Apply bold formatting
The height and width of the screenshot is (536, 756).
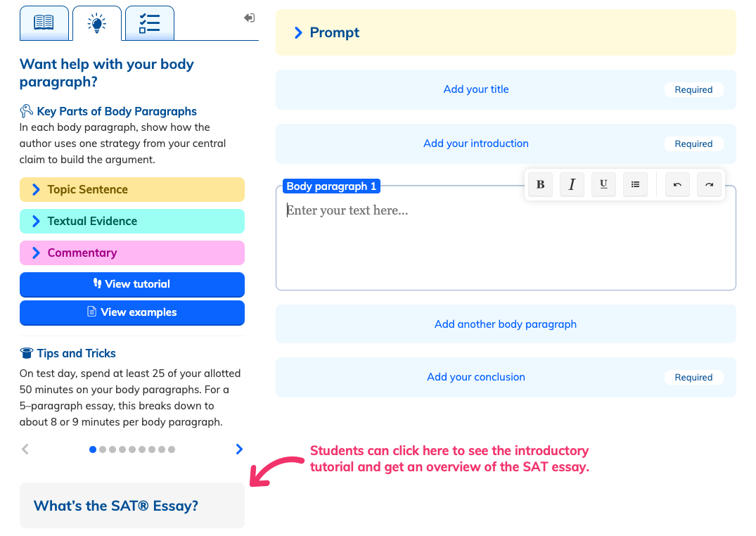541,184
